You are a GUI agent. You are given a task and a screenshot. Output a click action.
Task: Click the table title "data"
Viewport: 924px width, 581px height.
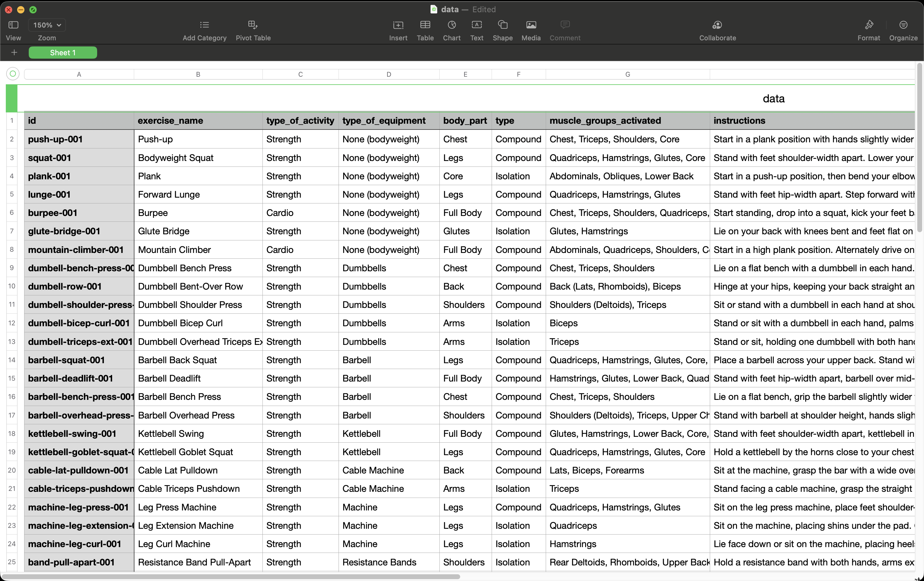(773, 99)
